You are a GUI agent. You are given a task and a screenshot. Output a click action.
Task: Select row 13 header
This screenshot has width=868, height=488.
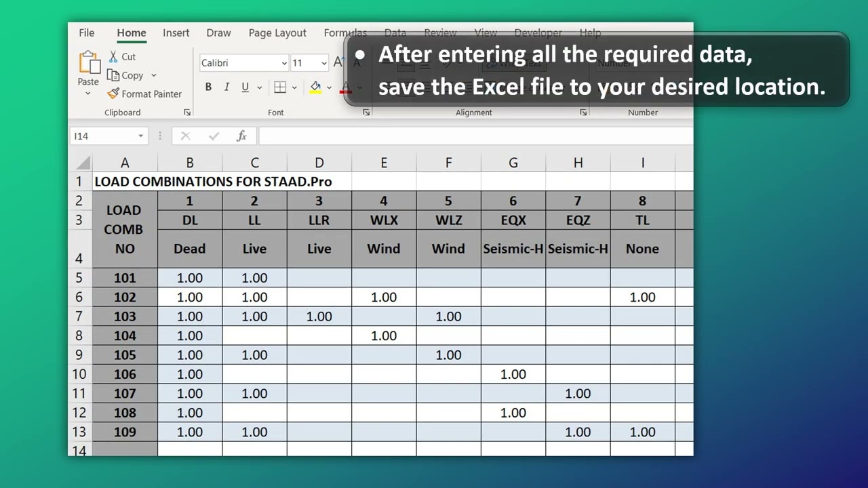[x=80, y=432]
